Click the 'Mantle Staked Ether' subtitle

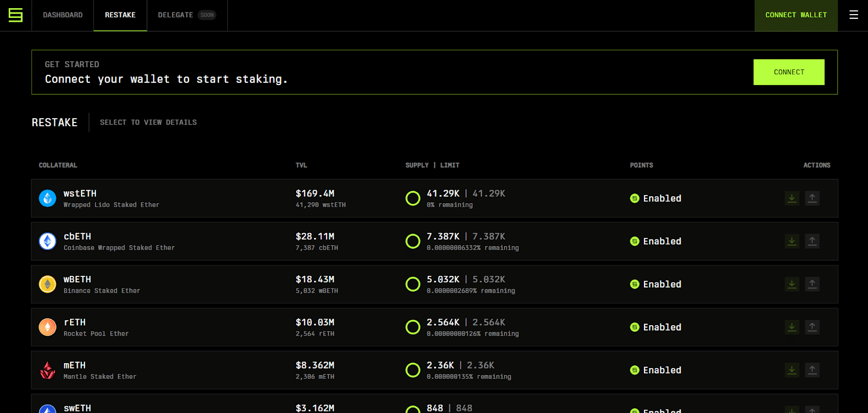tap(100, 377)
